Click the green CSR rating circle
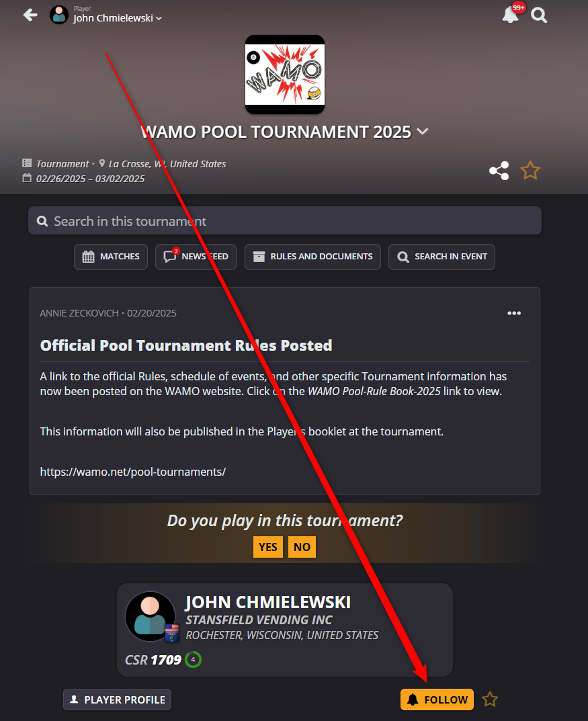The height and width of the screenshot is (721, 588). (193, 659)
